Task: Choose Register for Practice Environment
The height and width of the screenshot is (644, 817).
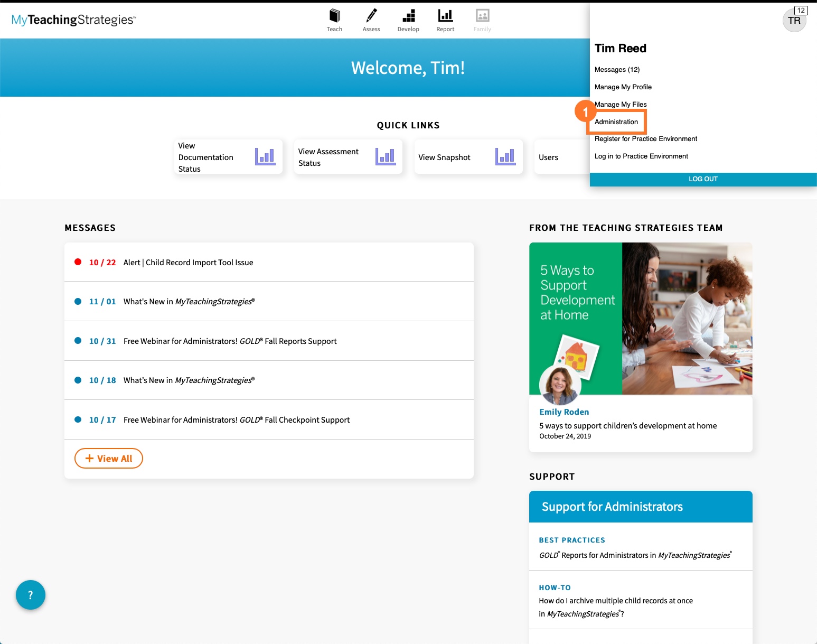Action: 646,139
